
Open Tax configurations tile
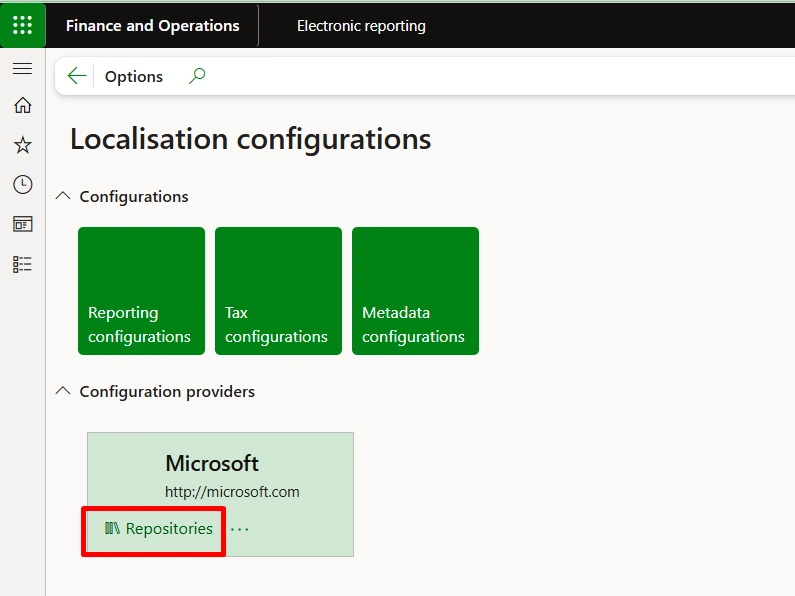(x=278, y=291)
